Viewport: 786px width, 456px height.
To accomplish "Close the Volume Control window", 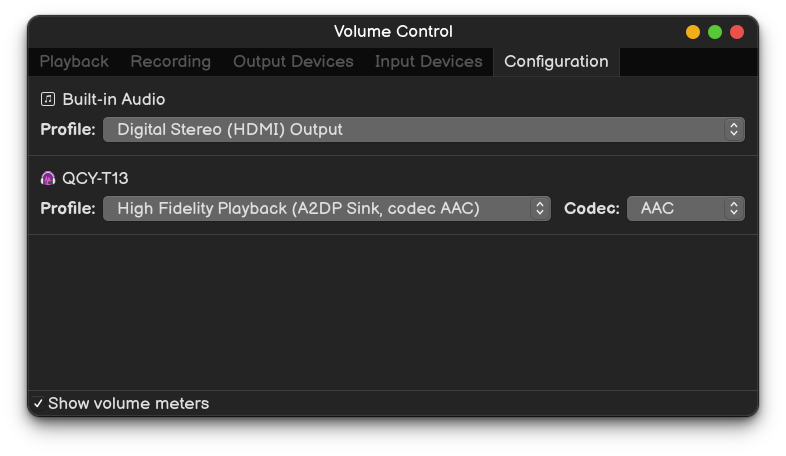I will point(737,32).
